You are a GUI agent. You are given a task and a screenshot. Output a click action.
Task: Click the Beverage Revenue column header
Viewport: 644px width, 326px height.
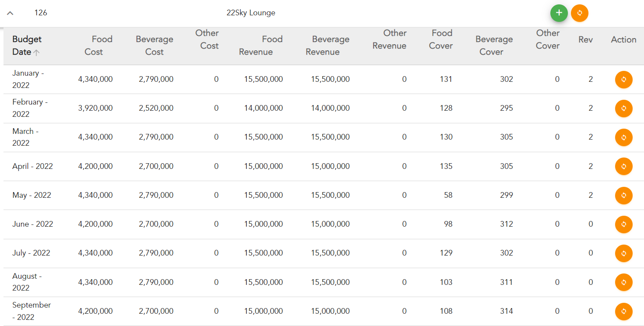tap(328, 46)
